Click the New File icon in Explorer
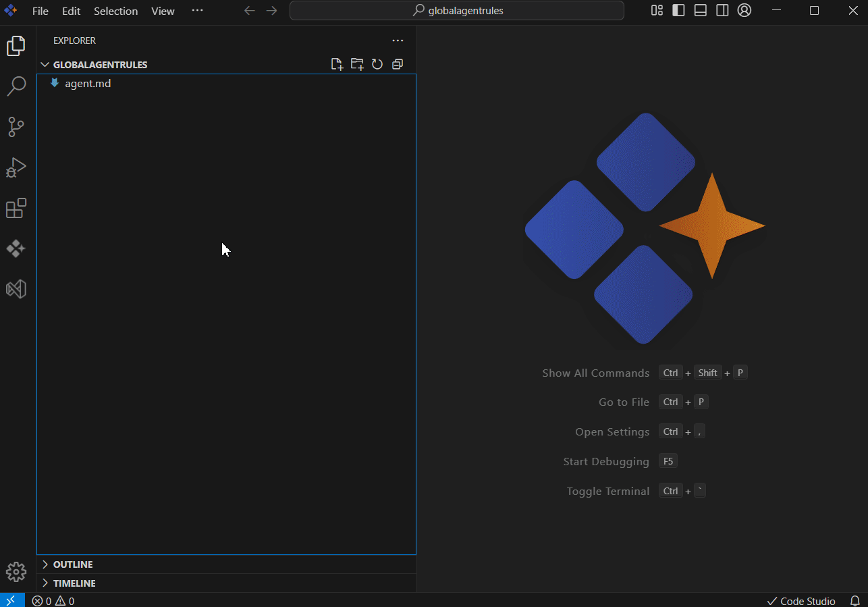This screenshot has width=868, height=607. pos(337,64)
